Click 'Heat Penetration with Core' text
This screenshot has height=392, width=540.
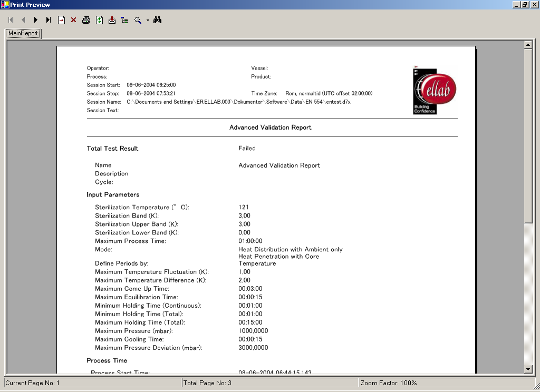(278, 257)
